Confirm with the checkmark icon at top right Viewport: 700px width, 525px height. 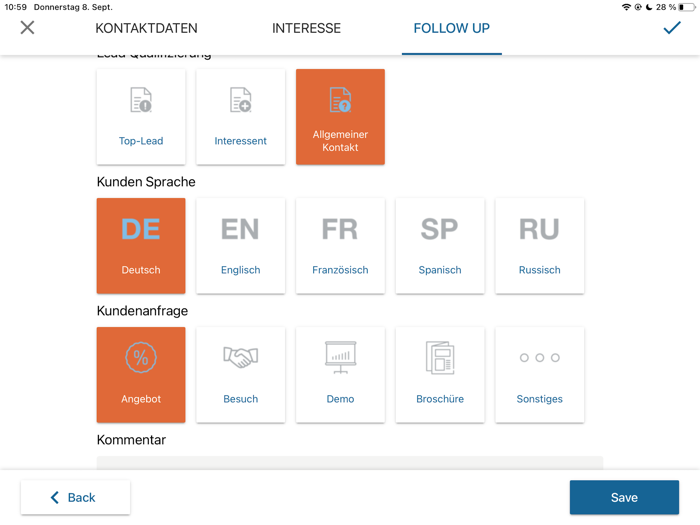tap(671, 28)
